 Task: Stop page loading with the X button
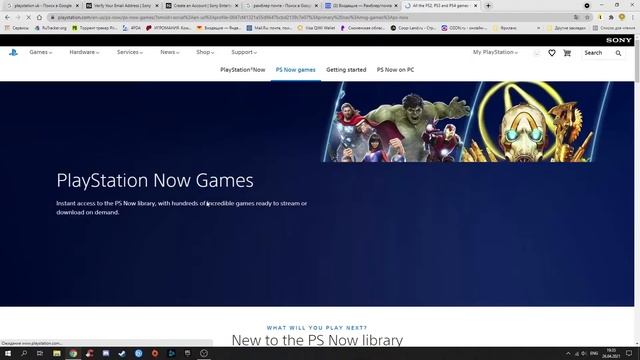(x=28, y=18)
